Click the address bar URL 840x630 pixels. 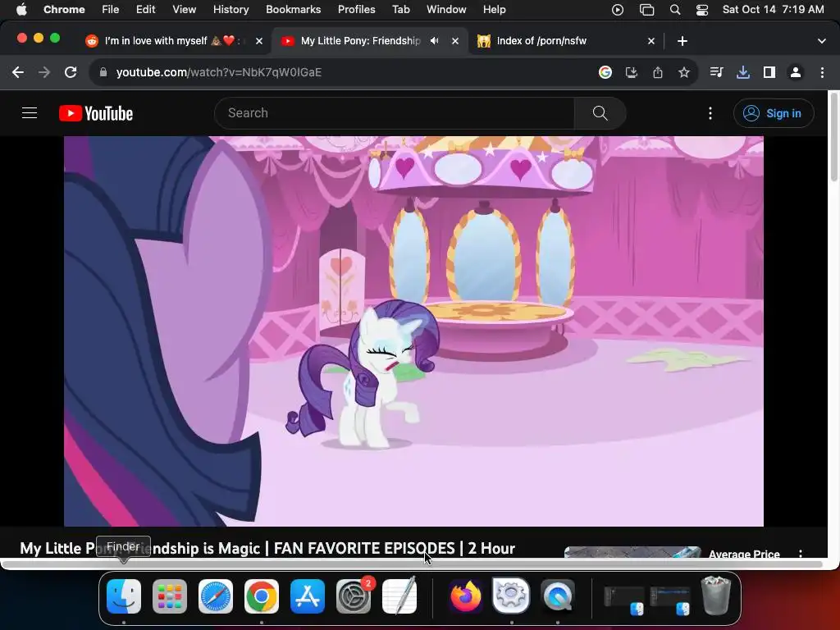(218, 72)
